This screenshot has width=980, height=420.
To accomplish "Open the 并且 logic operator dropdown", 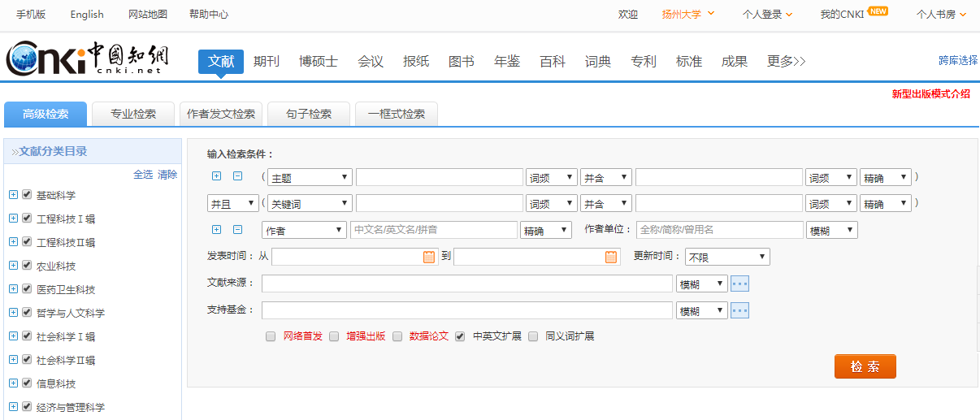I will 233,204.
